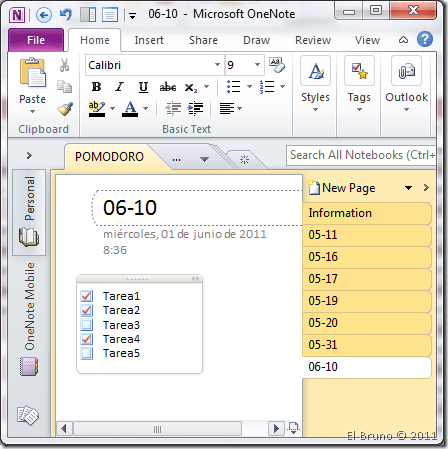Expand the Quick Access Toolbar customize arrow
The image size is (448, 449).
click(x=132, y=16)
